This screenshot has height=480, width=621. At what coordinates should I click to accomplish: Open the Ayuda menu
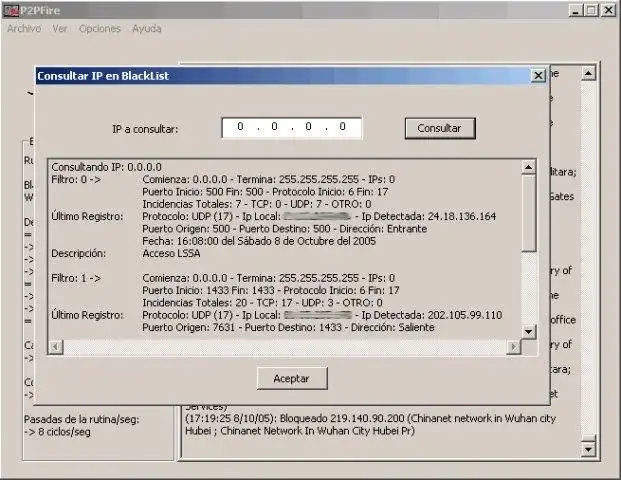pyautogui.click(x=147, y=29)
